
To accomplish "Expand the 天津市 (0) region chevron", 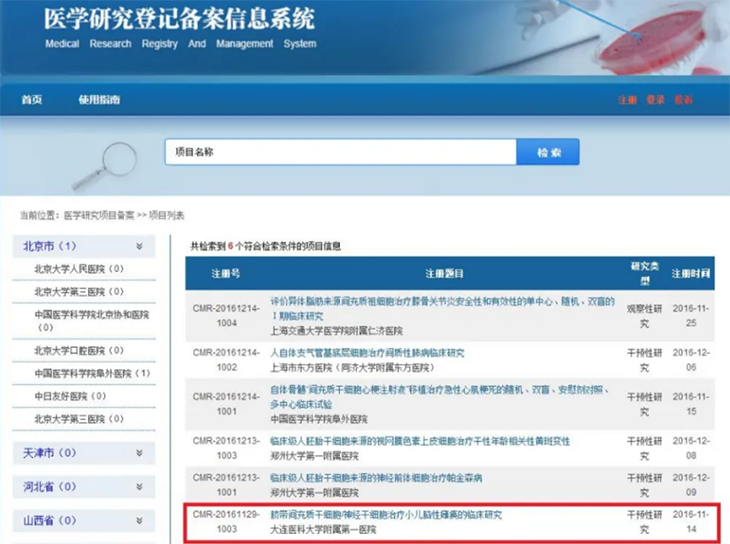I will pyautogui.click(x=139, y=453).
